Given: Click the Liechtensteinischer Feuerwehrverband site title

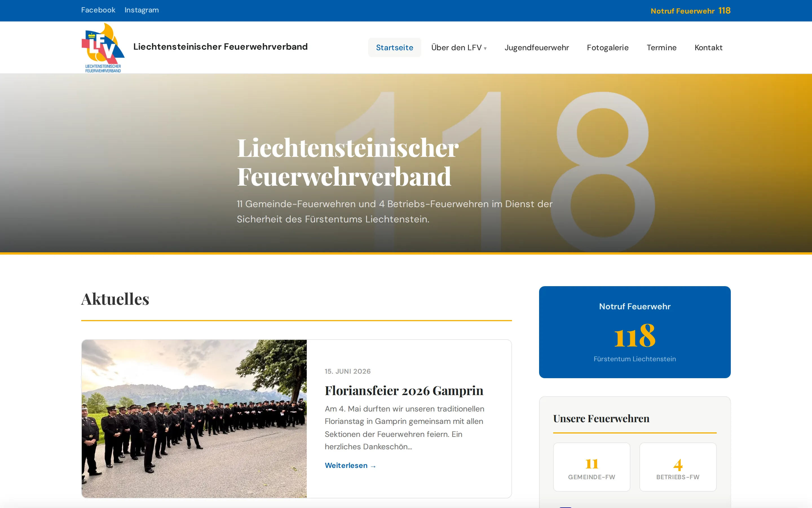Looking at the screenshot, I should [x=220, y=47].
